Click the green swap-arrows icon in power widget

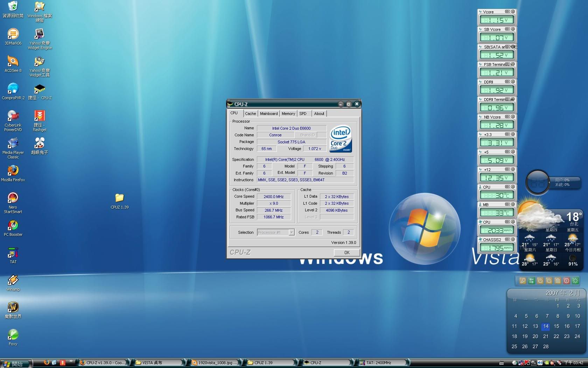531,281
